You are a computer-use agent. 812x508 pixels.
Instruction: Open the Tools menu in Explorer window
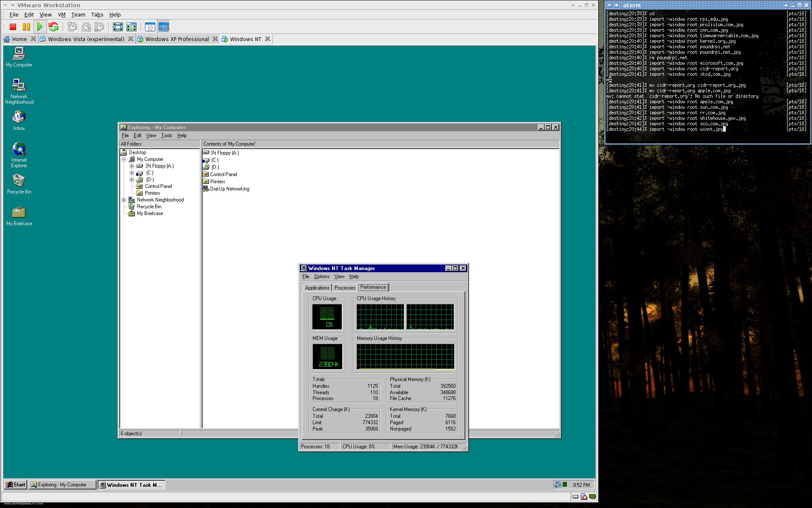tap(167, 135)
